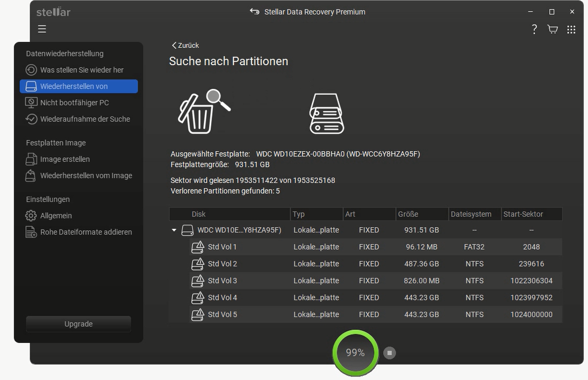
Task: Open the hamburger menu
Action: [x=42, y=29]
